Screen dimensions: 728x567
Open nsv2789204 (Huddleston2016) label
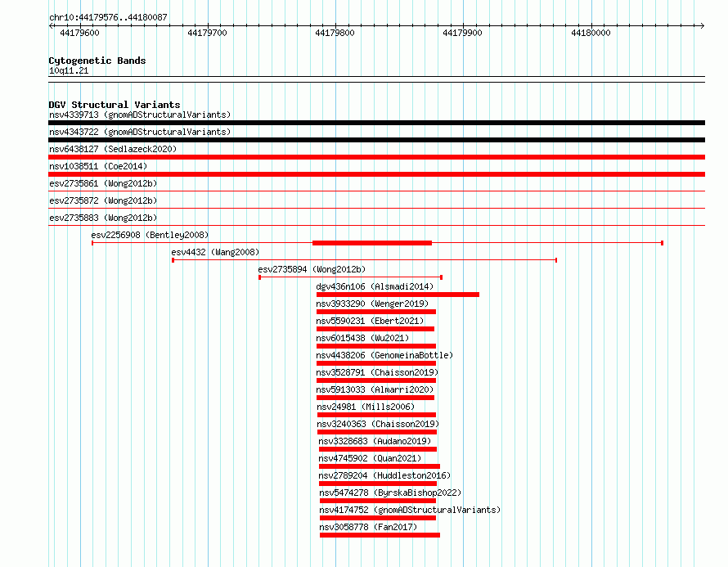pos(384,475)
